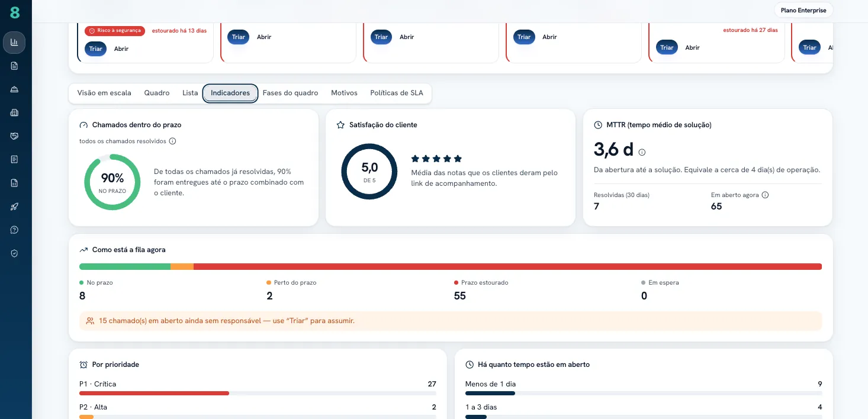Click the 'Menos de 1 dia' bar
Viewport: 868px width, 419px height.
click(x=490, y=393)
